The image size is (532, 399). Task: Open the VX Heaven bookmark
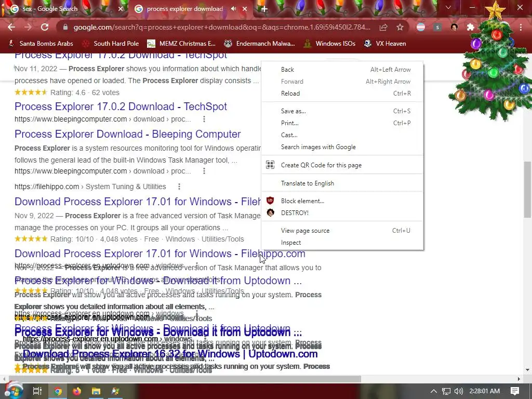(x=385, y=44)
